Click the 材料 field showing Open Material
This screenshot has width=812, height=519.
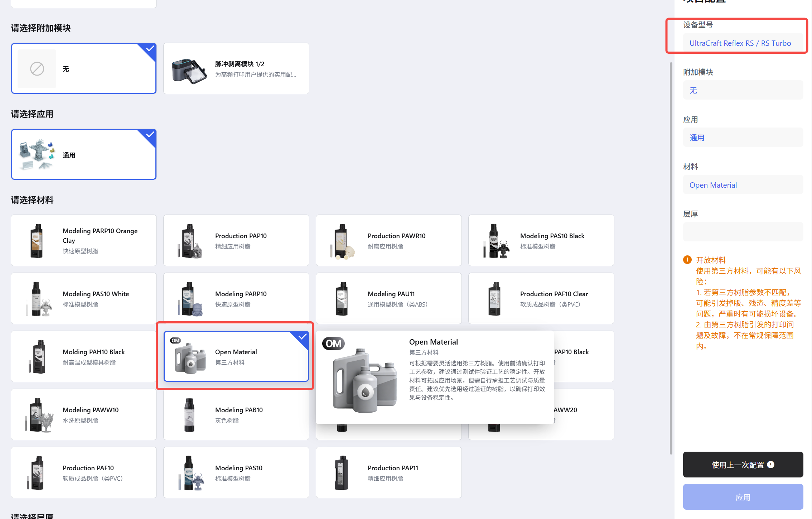click(743, 185)
